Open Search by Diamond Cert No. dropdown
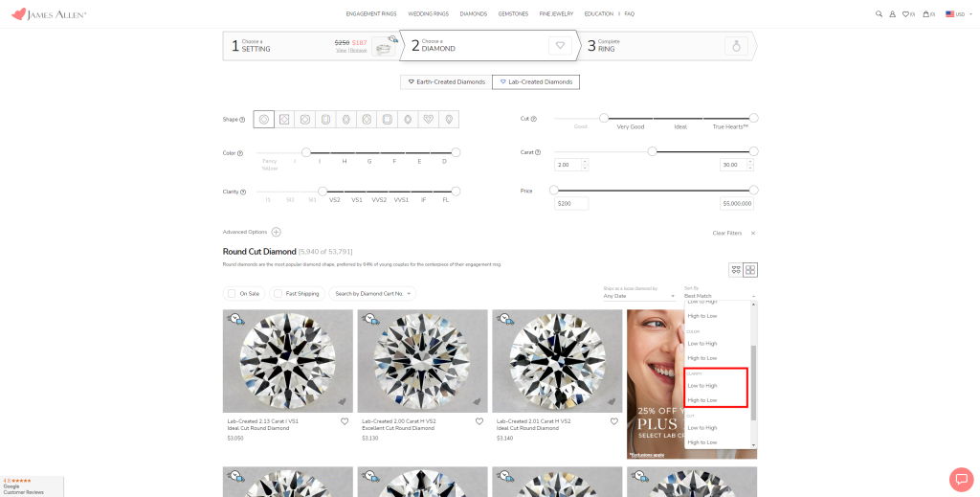 tap(372, 293)
